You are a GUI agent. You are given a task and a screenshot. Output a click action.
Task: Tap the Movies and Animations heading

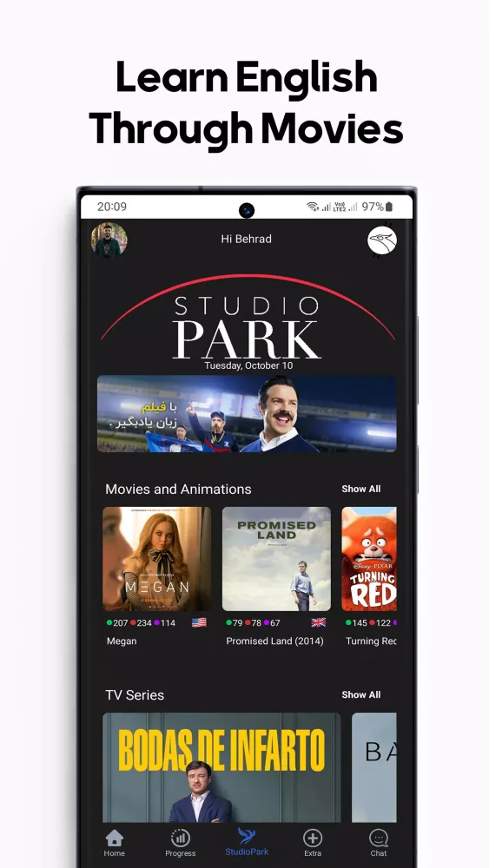tap(178, 490)
